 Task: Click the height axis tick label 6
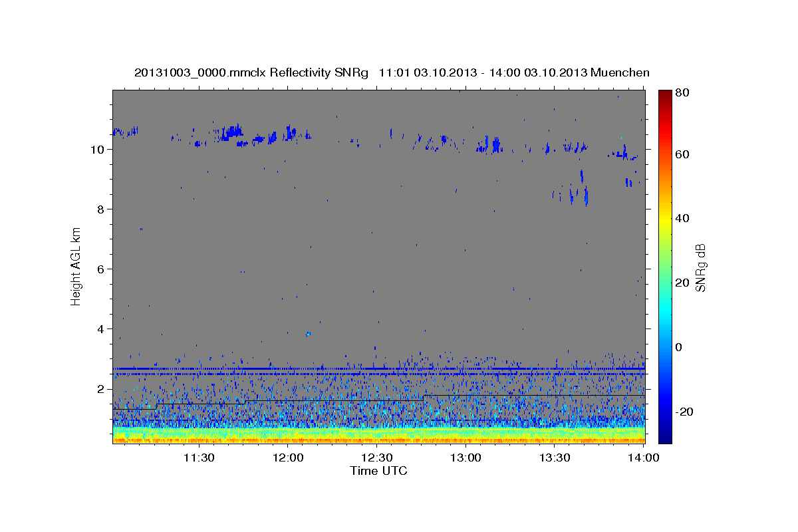pos(101,269)
